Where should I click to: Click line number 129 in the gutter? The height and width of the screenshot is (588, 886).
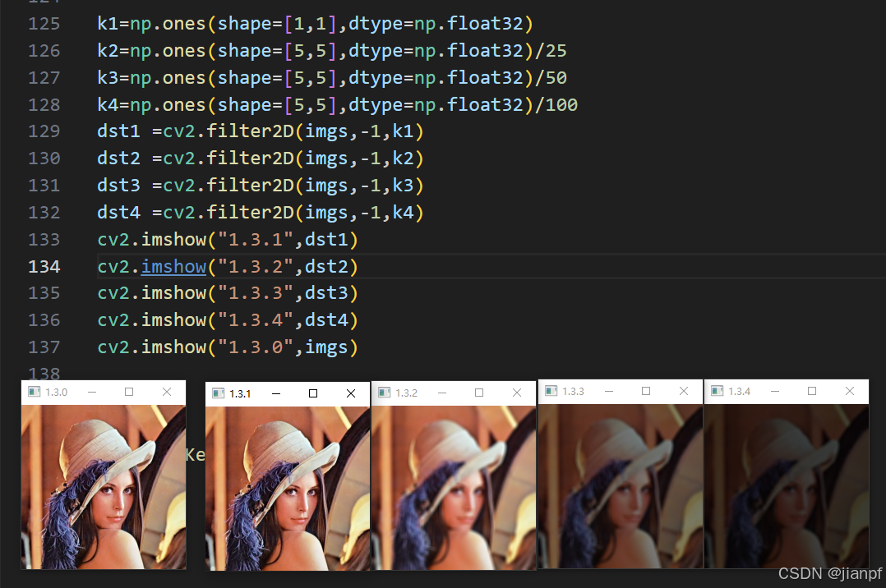coord(44,131)
